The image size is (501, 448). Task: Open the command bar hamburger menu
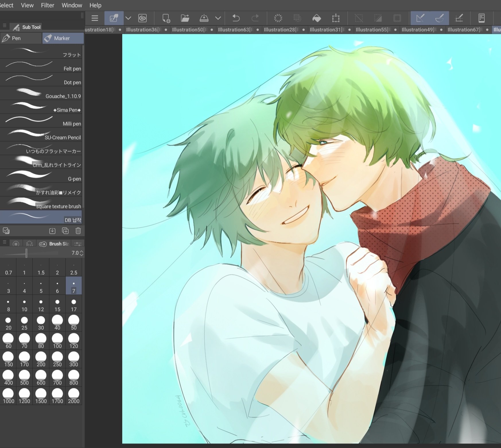95,18
